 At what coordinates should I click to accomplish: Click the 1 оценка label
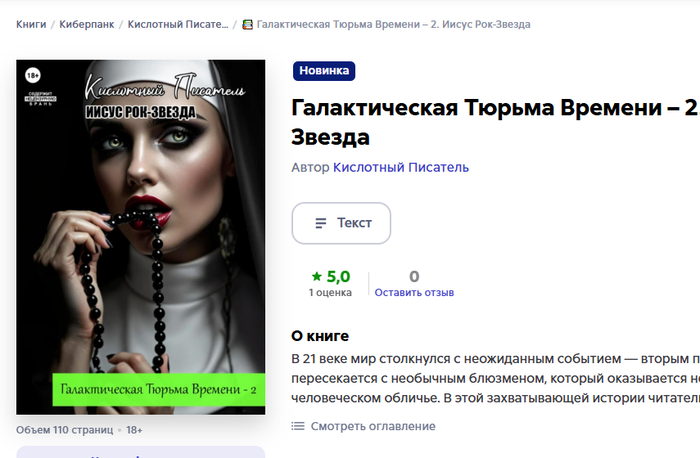pyautogui.click(x=330, y=292)
